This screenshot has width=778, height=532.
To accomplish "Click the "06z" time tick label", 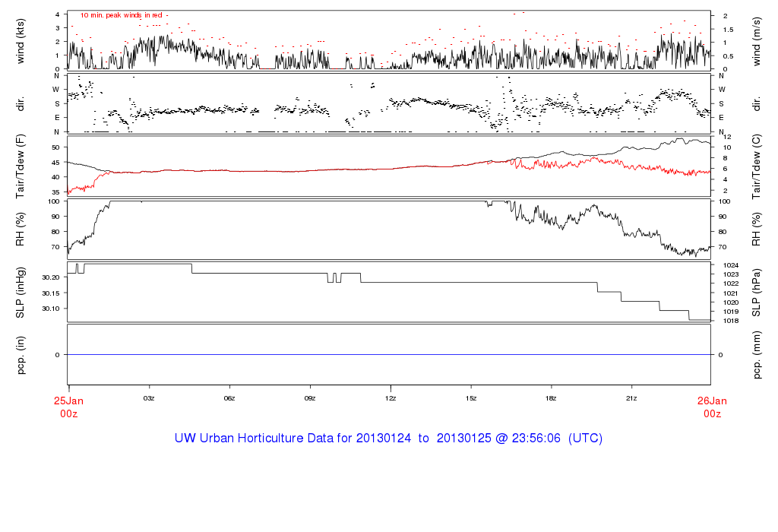I will (x=229, y=398).
